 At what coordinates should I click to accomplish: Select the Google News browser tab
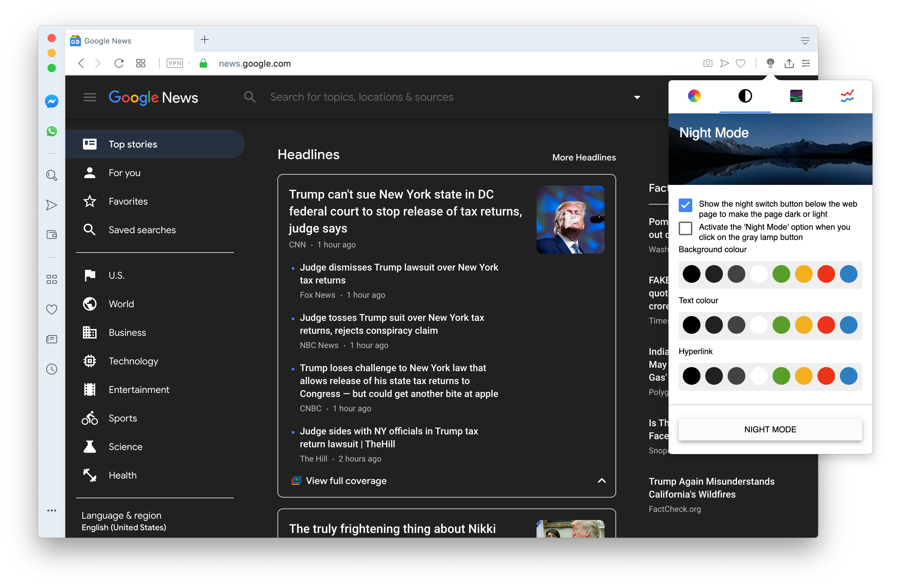[130, 41]
